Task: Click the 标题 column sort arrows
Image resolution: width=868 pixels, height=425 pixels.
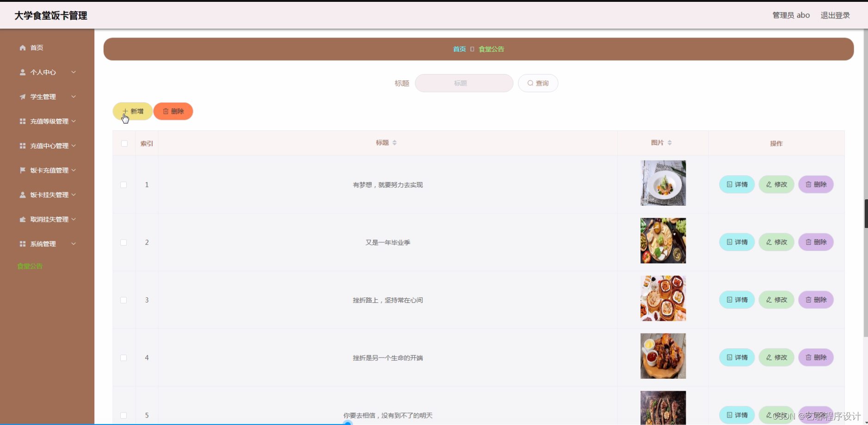Action: coord(395,142)
